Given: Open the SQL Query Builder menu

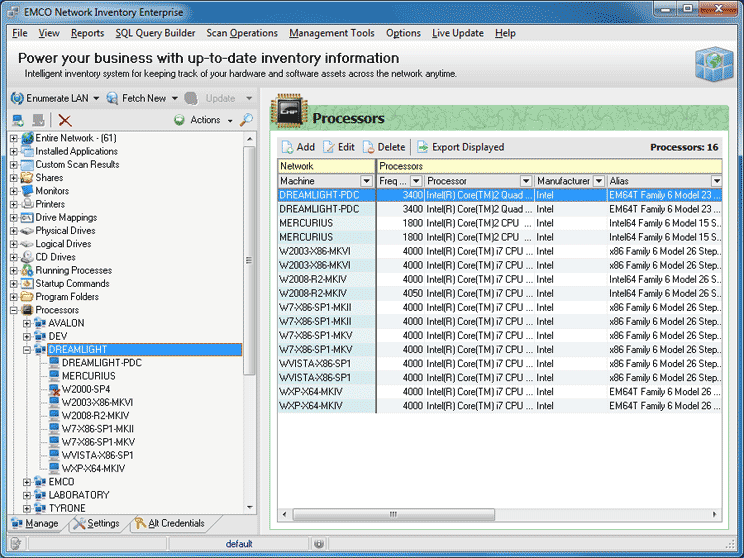Looking at the screenshot, I should (155, 33).
